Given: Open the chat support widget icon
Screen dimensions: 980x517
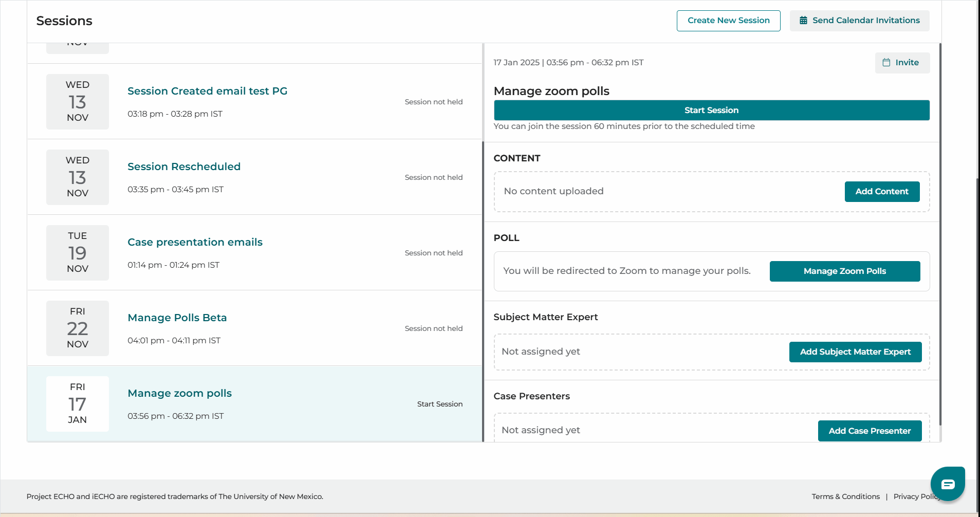Looking at the screenshot, I should click(x=948, y=484).
